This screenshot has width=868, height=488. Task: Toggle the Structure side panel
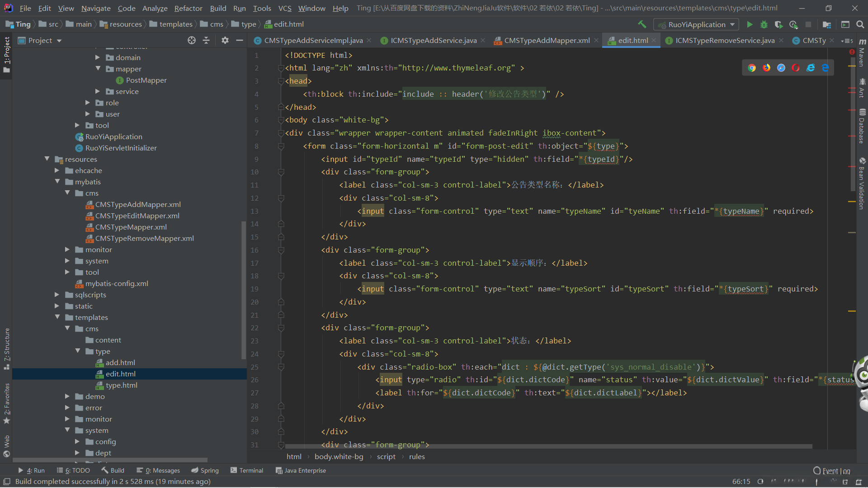(7, 347)
